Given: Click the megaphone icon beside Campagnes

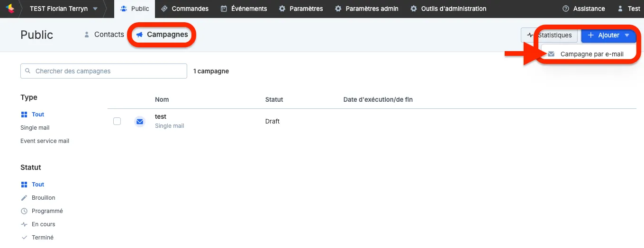Looking at the screenshot, I should [139, 35].
